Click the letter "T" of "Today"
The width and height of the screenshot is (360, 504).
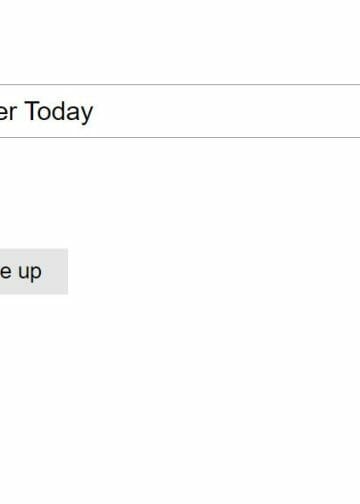click(32, 110)
